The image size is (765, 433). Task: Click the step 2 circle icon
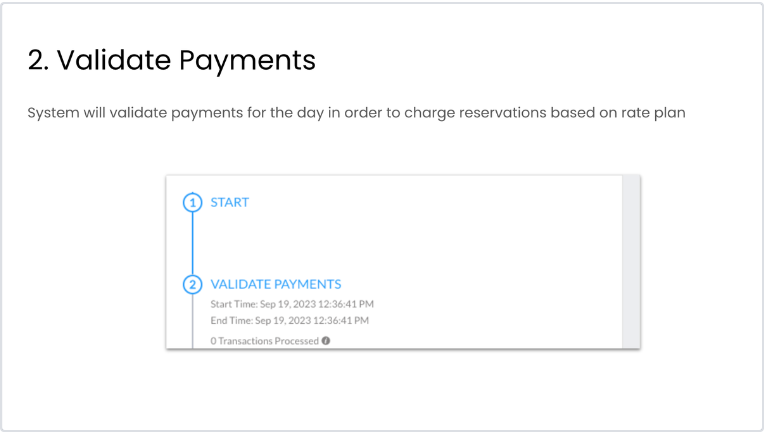[192, 285]
